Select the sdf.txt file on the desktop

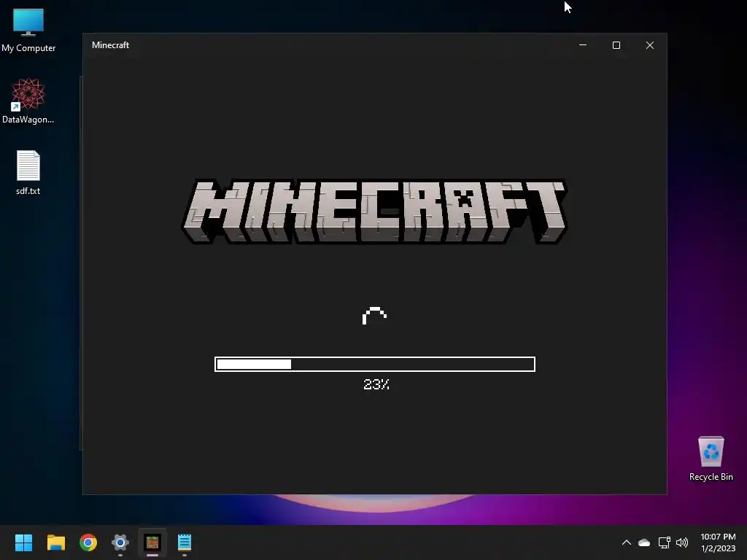28,172
